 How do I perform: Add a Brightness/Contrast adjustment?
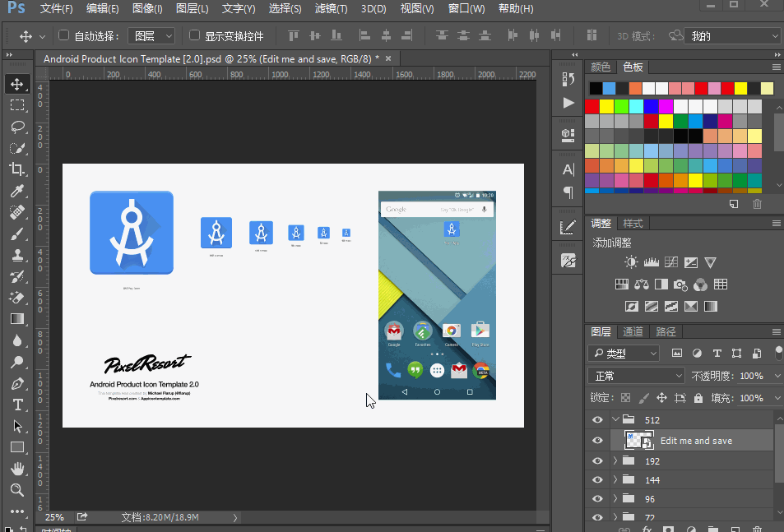pos(631,262)
